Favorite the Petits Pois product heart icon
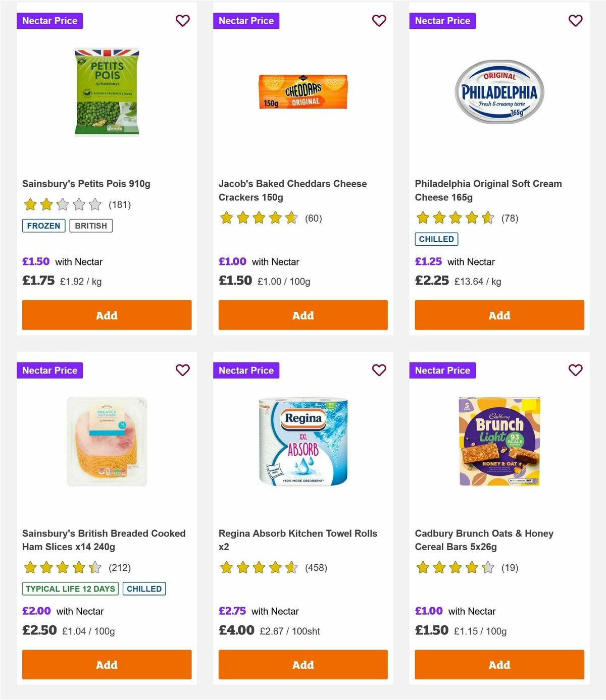Image resolution: width=606 pixels, height=700 pixels. point(182,21)
